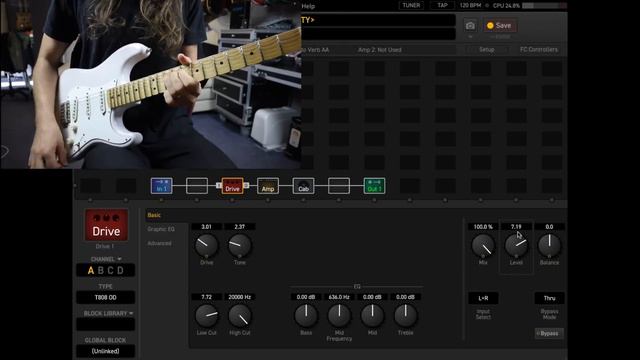Select channel C

(x=110, y=270)
